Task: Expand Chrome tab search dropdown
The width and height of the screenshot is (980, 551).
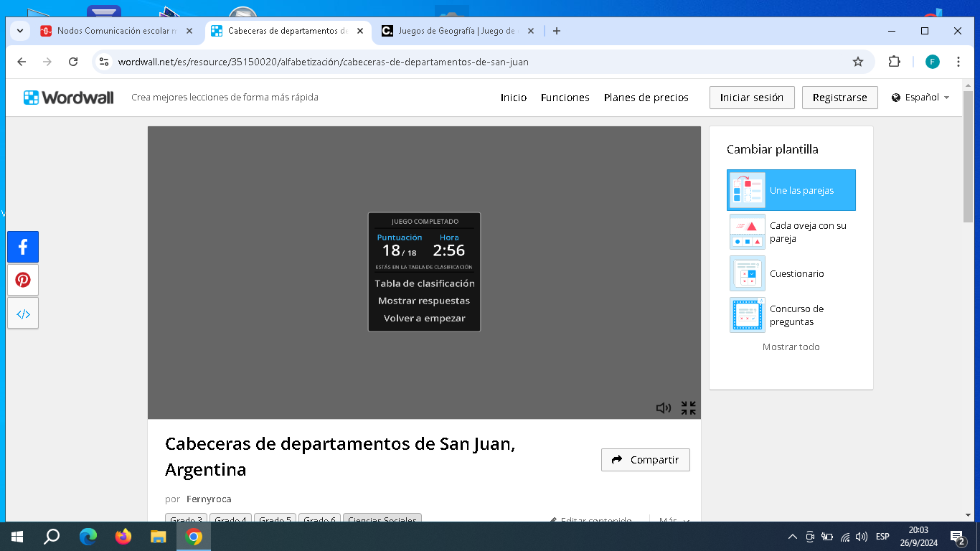Action: (x=20, y=31)
